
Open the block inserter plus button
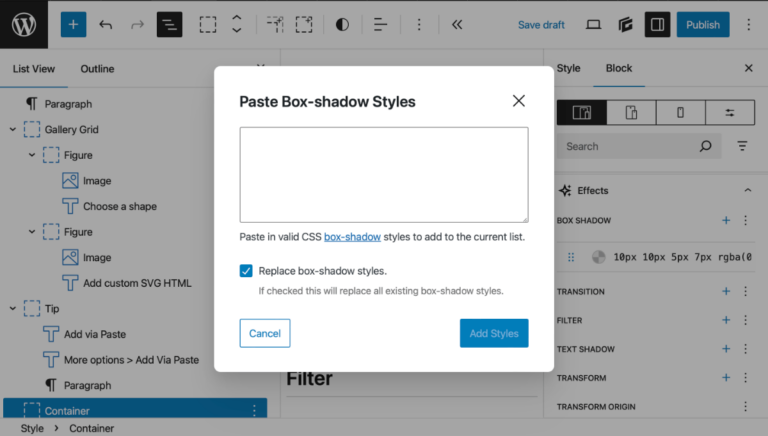(x=73, y=24)
